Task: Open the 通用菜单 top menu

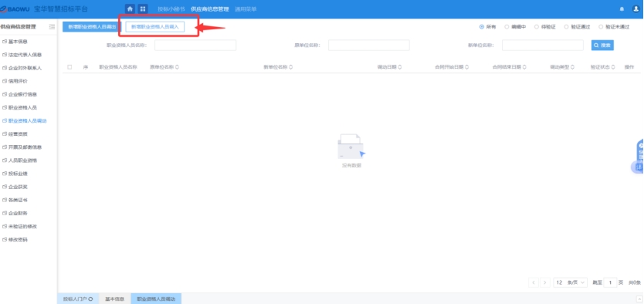Action: pos(246,9)
